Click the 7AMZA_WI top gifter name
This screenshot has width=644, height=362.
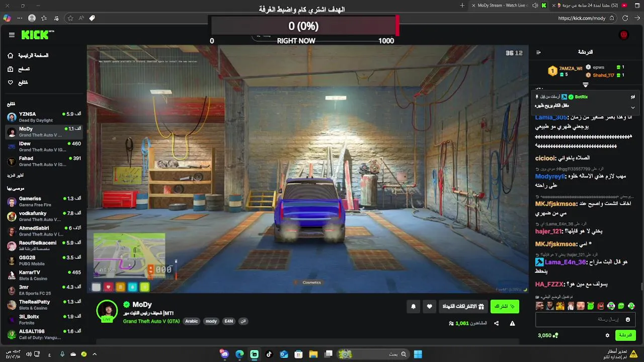pyautogui.click(x=571, y=68)
